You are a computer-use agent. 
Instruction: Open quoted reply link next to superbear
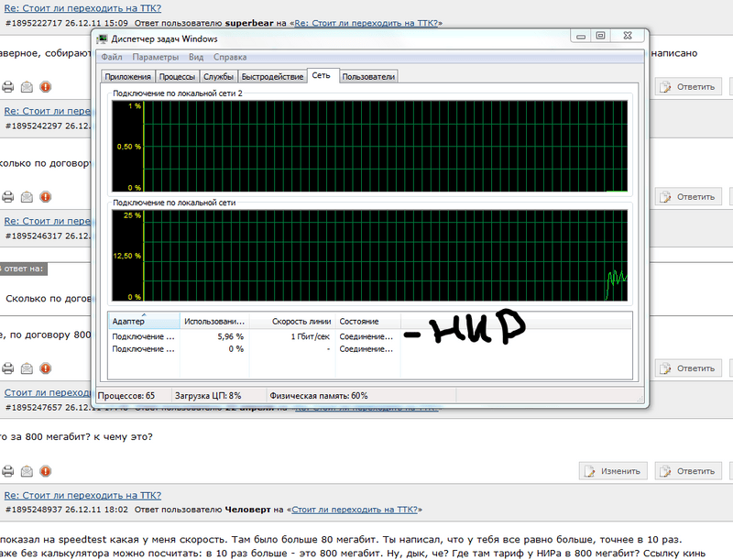pos(366,23)
